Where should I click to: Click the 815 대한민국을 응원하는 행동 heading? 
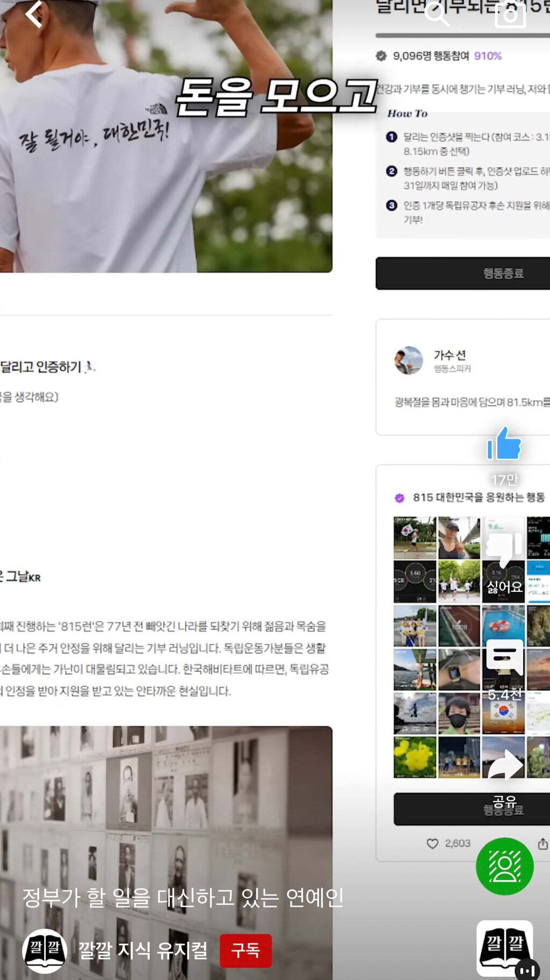pyautogui.click(x=479, y=497)
